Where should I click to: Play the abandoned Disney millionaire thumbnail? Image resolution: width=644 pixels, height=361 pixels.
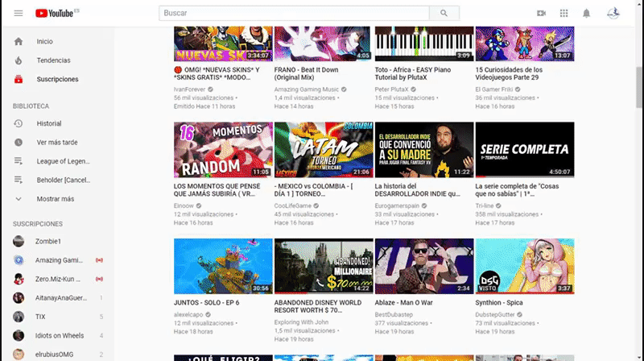[x=324, y=266]
